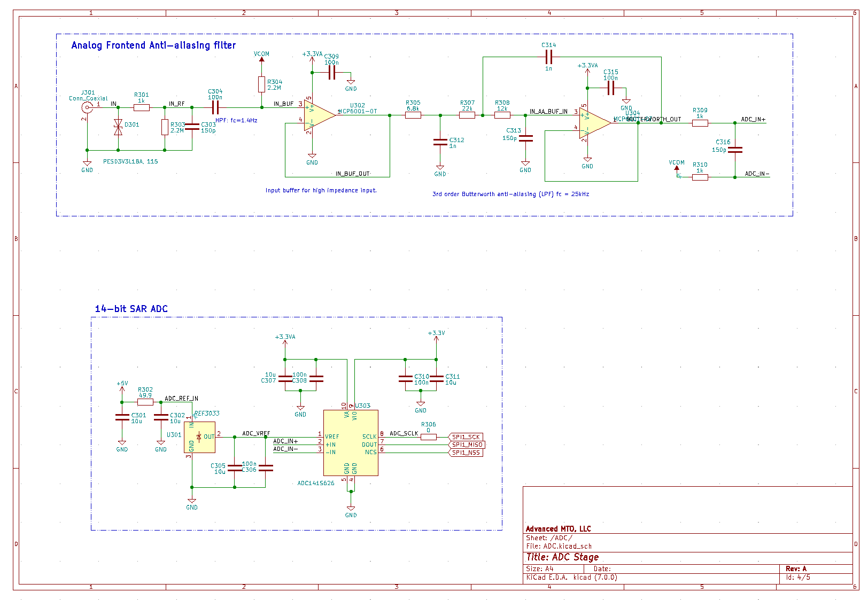Click 'PESD3V3L1BA, 115' part value text
Screen dimensions: 868x600
(x=130, y=161)
